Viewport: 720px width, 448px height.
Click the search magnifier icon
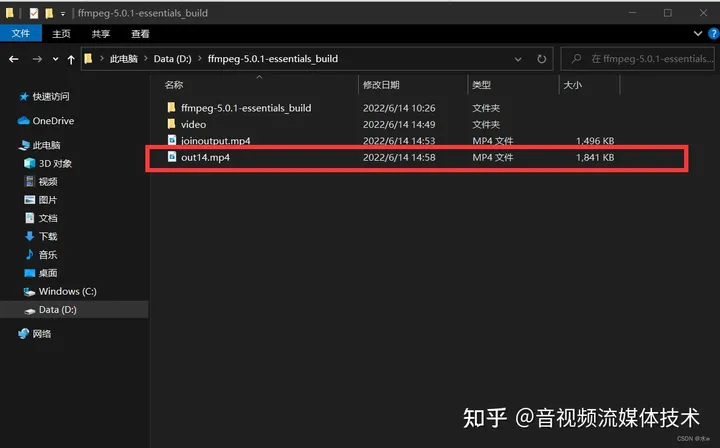point(576,59)
